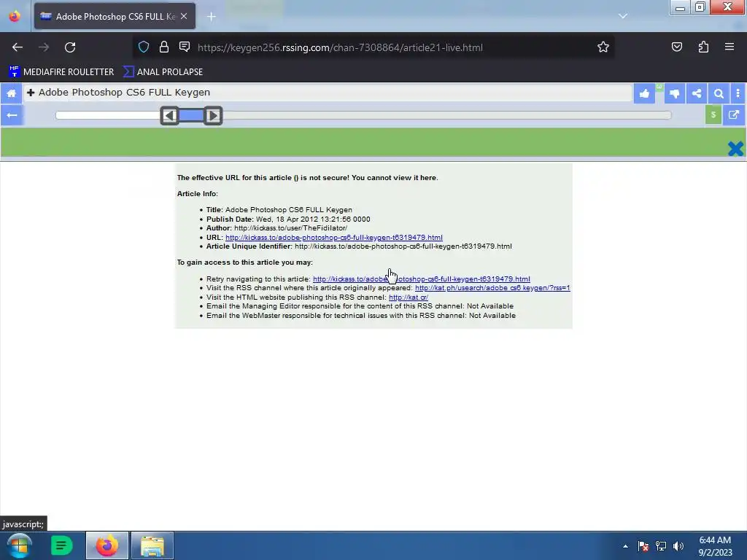This screenshot has width=747, height=560.
Task: Step to the previous article on the slider
Action: (169, 115)
